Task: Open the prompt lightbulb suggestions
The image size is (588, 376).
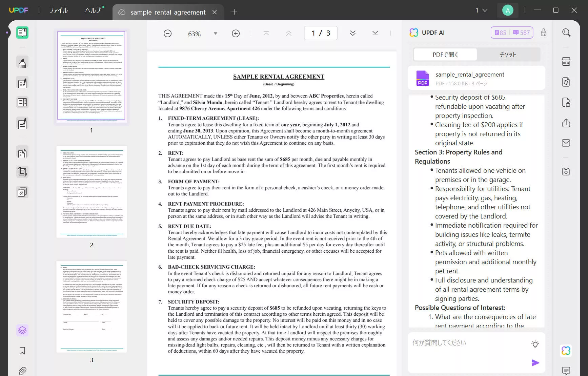Action: click(x=535, y=344)
